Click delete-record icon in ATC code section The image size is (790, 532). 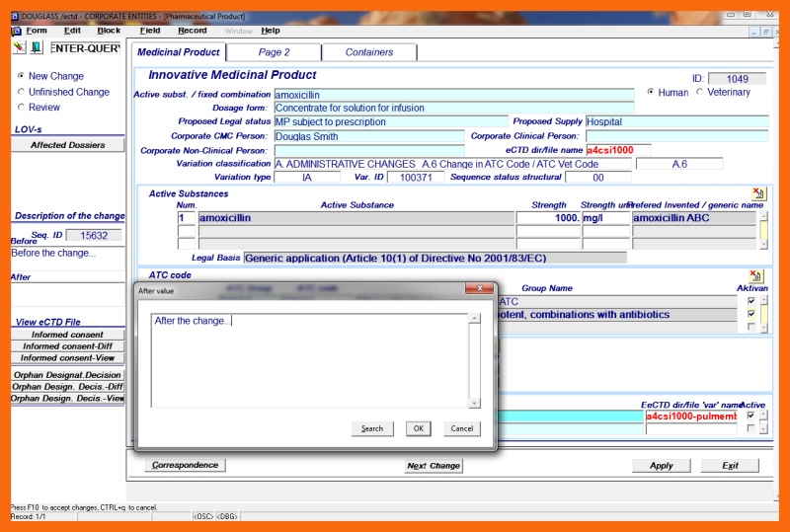[x=755, y=275]
